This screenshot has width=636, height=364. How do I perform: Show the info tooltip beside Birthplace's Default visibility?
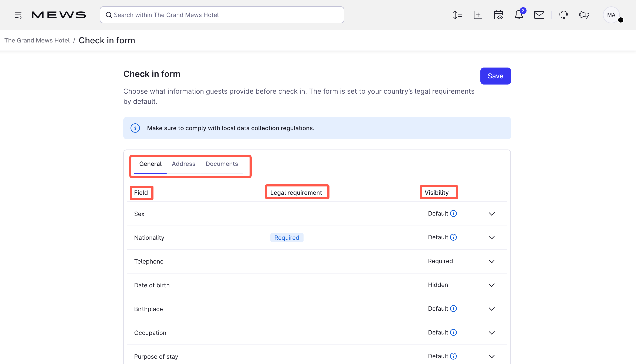pos(453,309)
